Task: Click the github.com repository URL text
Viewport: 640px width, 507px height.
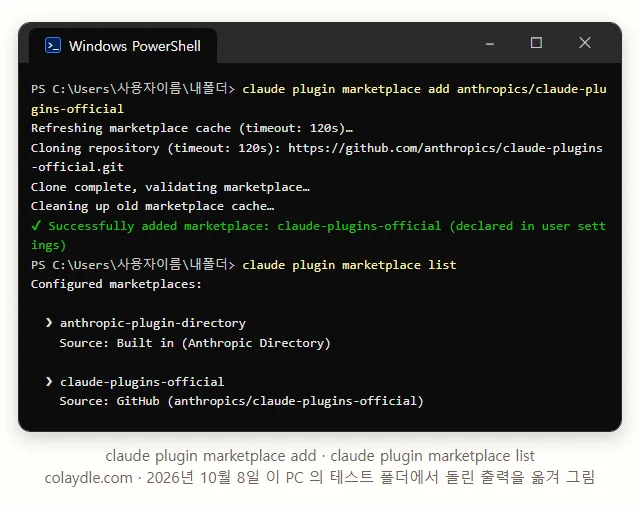Action: pyautogui.click(x=445, y=148)
